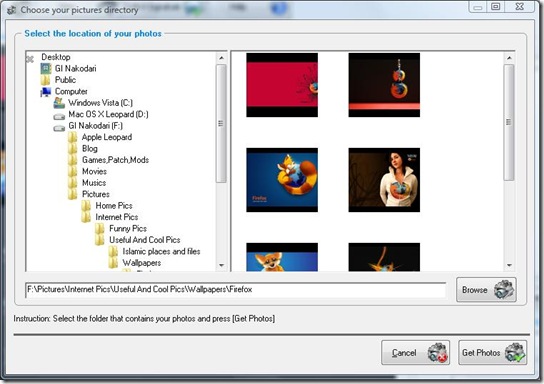The image size is (544, 384).
Task: Click the app icon in title bar
Action: (x=11, y=10)
